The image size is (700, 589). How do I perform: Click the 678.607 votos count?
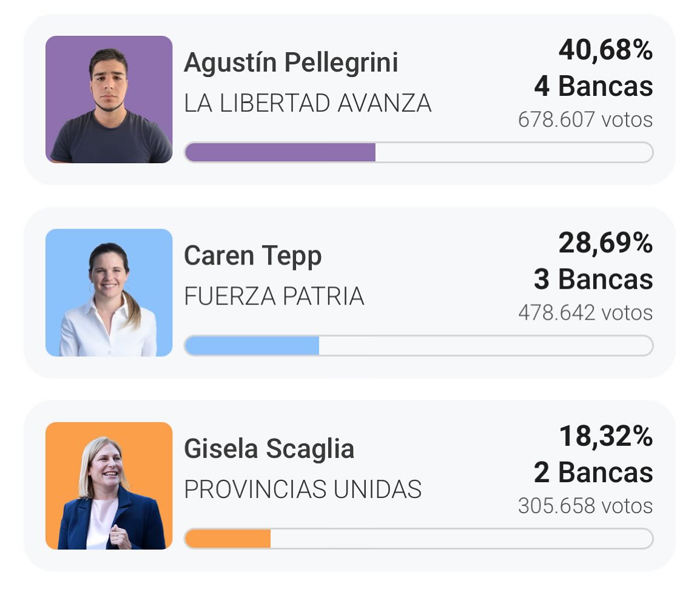pyautogui.click(x=585, y=119)
